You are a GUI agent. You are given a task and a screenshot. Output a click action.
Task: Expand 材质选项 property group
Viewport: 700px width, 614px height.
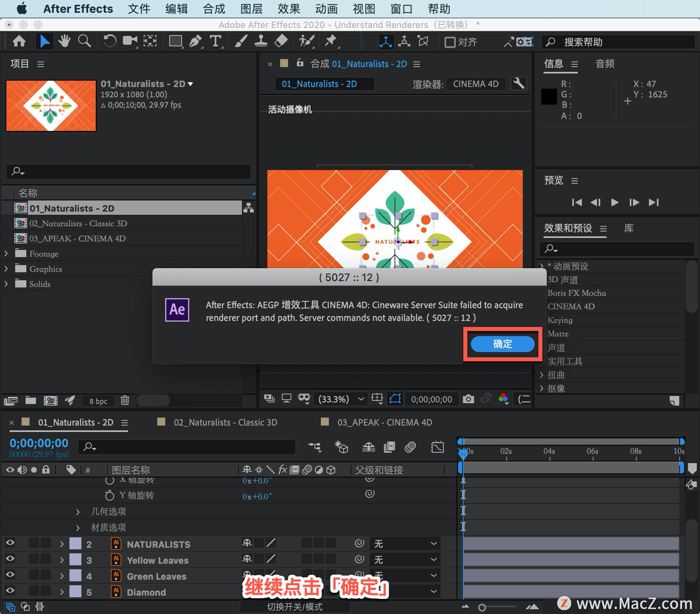pos(78,527)
